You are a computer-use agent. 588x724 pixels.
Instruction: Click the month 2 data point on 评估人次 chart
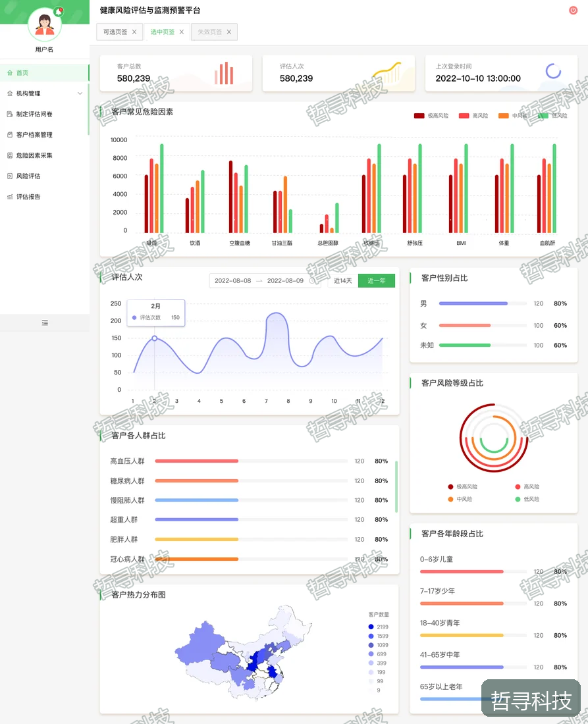(155, 338)
